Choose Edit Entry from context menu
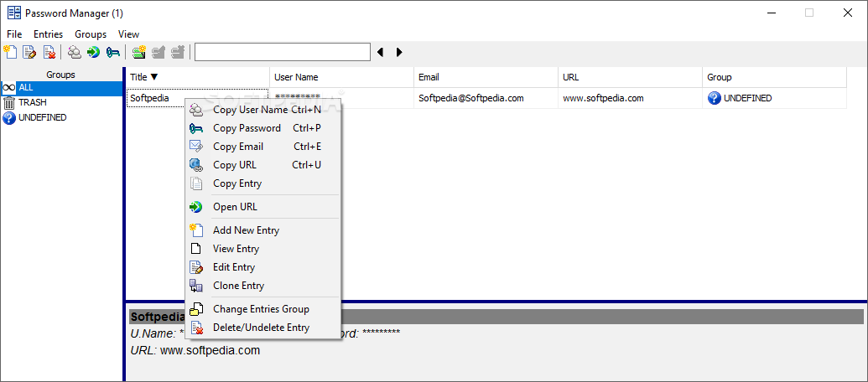Screen dimensions: 868x382 263,267
